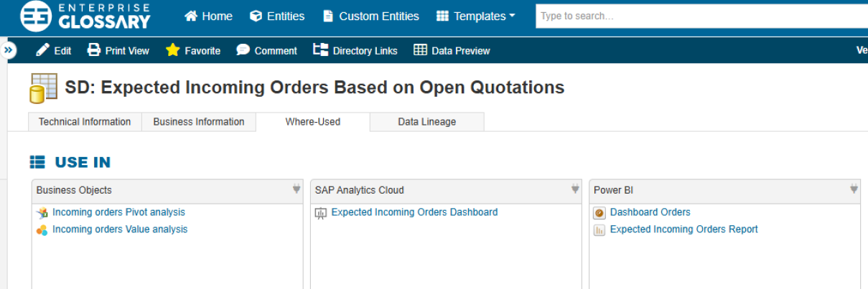Click the pin icon on the Power BI panel
The width and height of the screenshot is (868, 289).
pyautogui.click(x=854, y=189)
